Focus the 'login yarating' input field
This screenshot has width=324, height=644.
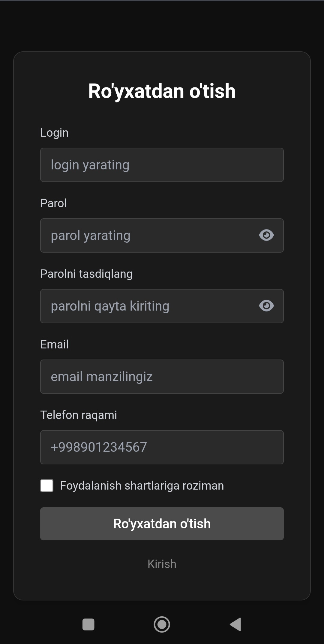162,165
